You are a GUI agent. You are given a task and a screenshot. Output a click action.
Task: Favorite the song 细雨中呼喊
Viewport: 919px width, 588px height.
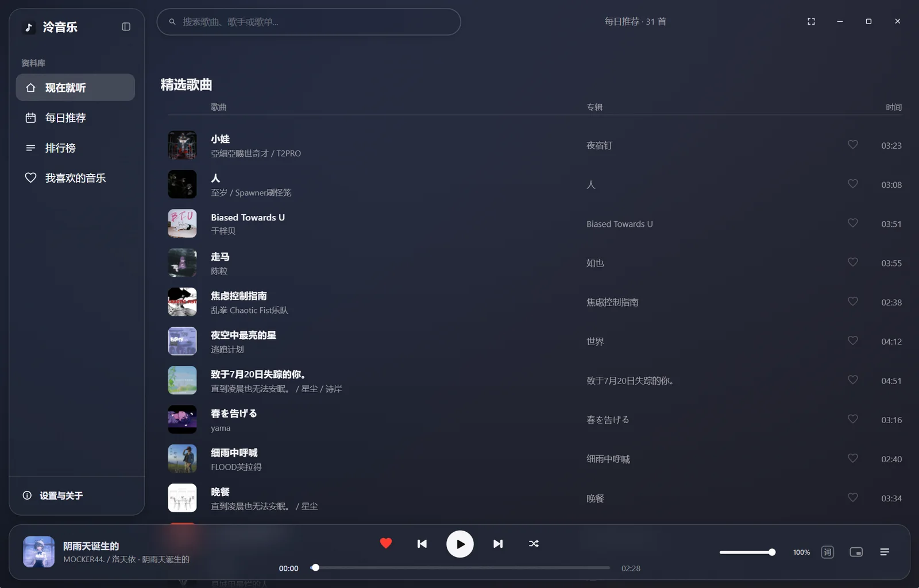click(x=853, y=458)
